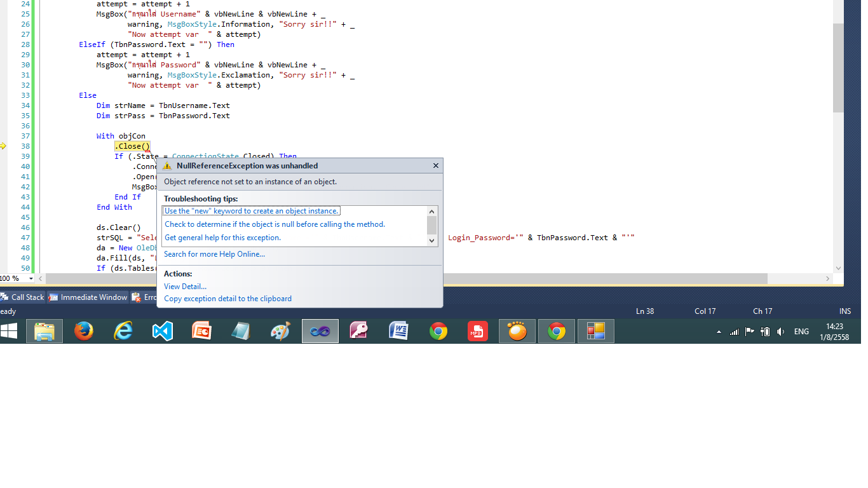868x488 pixels.
Task: Open the View Detail... action
Action: click(x=185, y=287)
